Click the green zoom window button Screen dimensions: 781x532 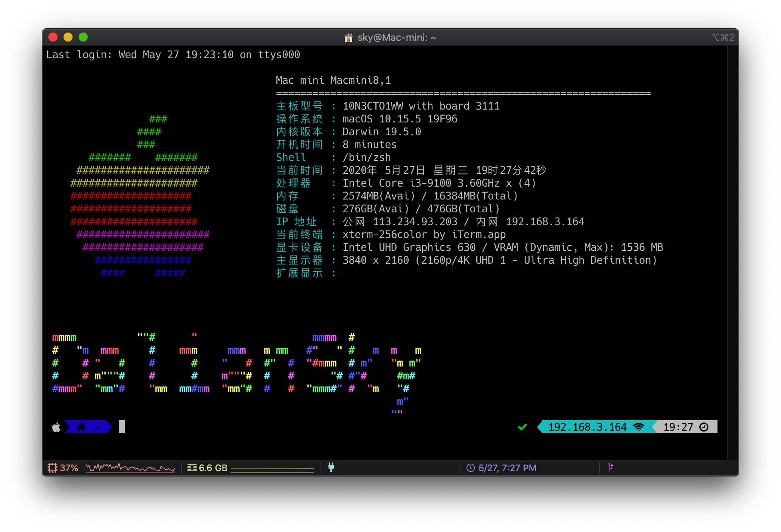83,37
